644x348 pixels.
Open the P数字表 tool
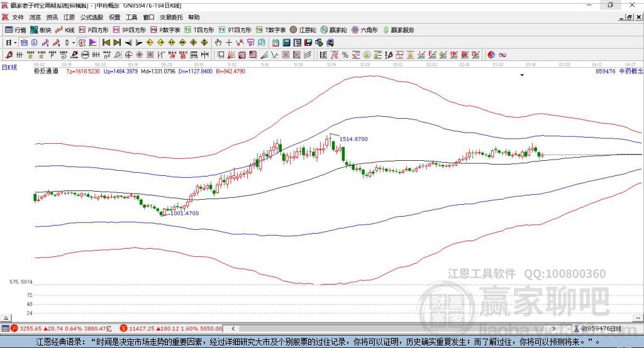pyautogui.click(x=165, y=30)
